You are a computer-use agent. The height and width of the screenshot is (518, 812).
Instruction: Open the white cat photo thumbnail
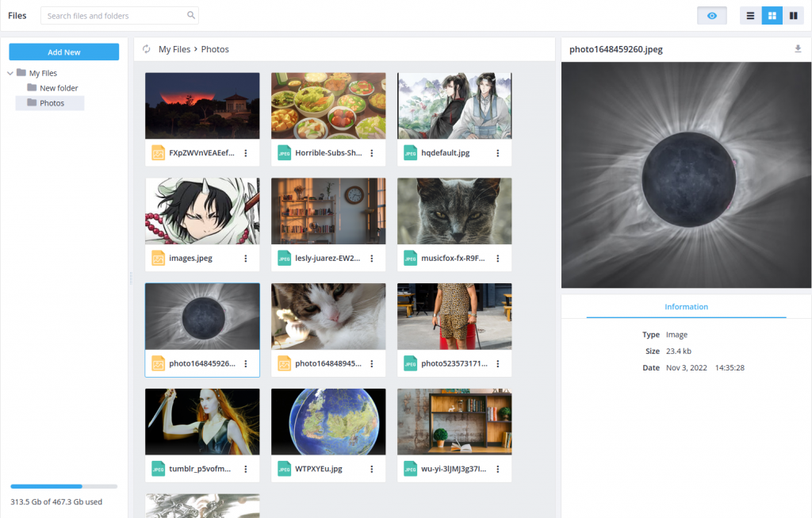pos(327,316)
